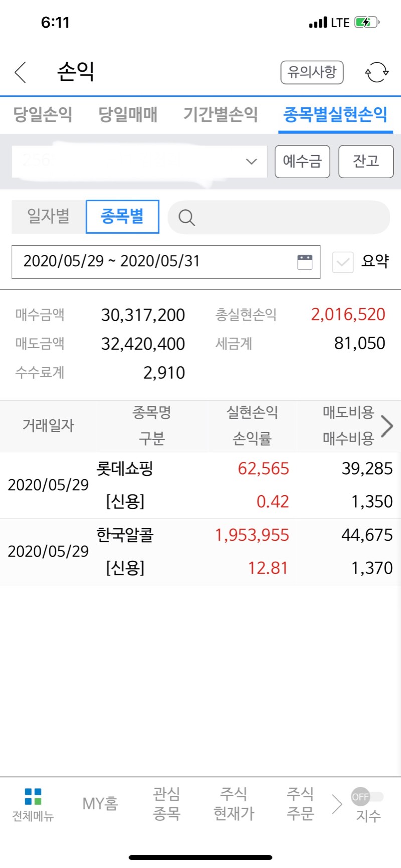401x868 pixels.
Task: Switch to 기간별손익 tab
Action: [221, 115]
